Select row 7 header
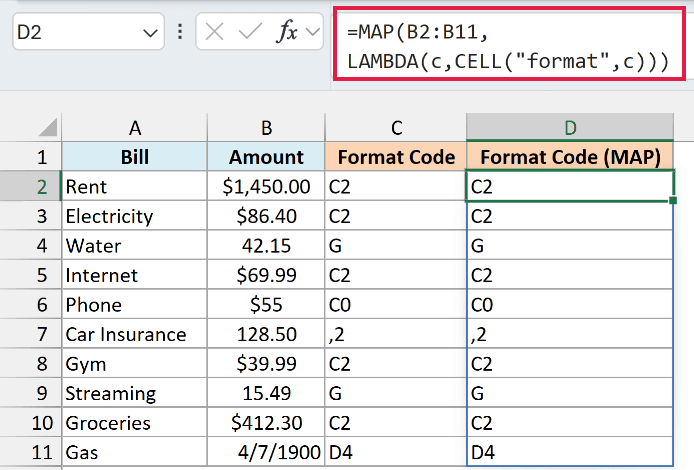The height and width of the screenshot is (470, 694). [x=31, y=334]
